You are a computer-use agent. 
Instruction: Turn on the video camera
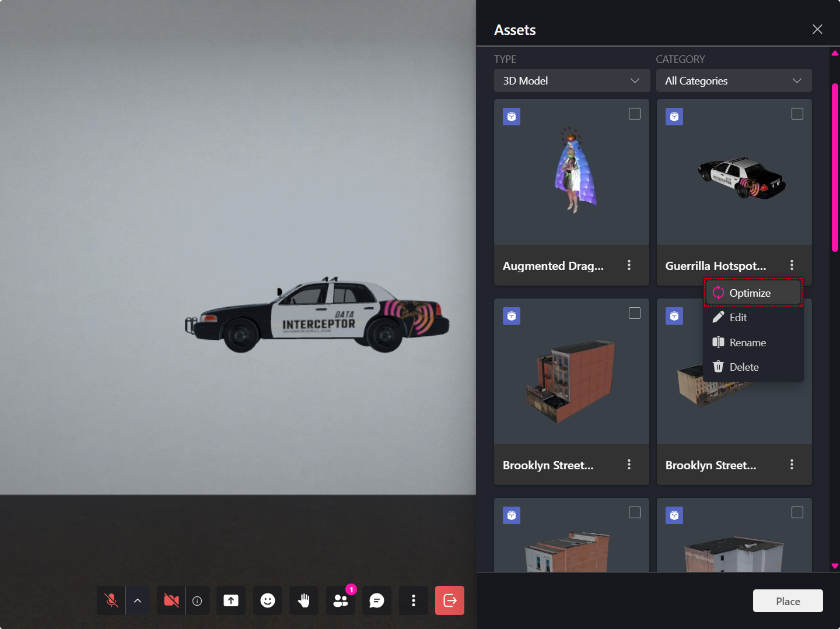click(x=170, y=600)
